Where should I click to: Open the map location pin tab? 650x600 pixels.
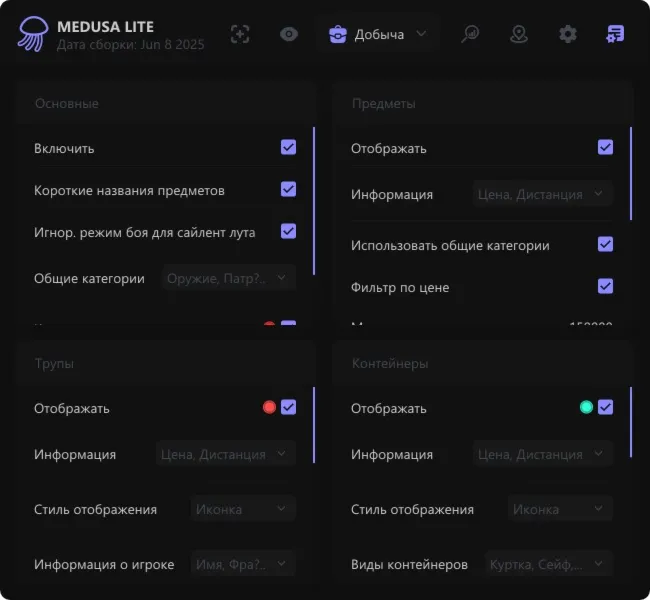pyautogui.click(x=519, y=34)
